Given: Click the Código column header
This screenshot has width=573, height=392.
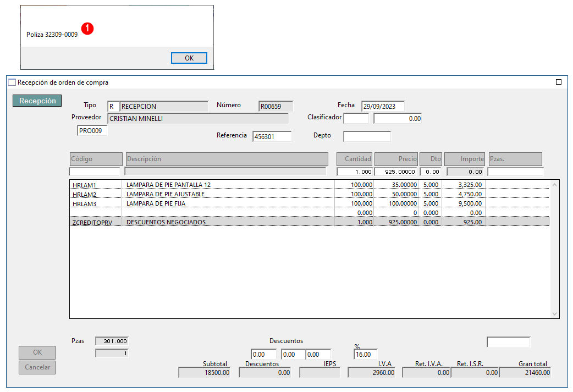Looking at the screenshot, I should (x=96, y=159).
